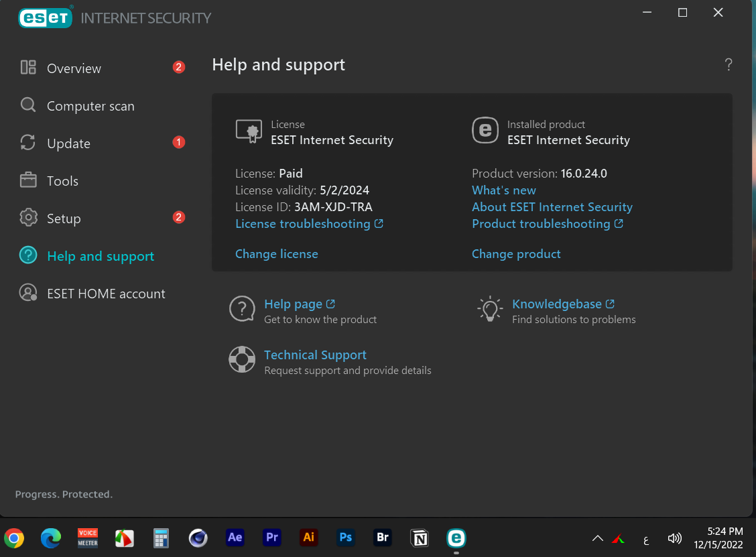Click the volume speaker tray icon
The width and height of the screenshot is (756, 557).
(674, 538)
